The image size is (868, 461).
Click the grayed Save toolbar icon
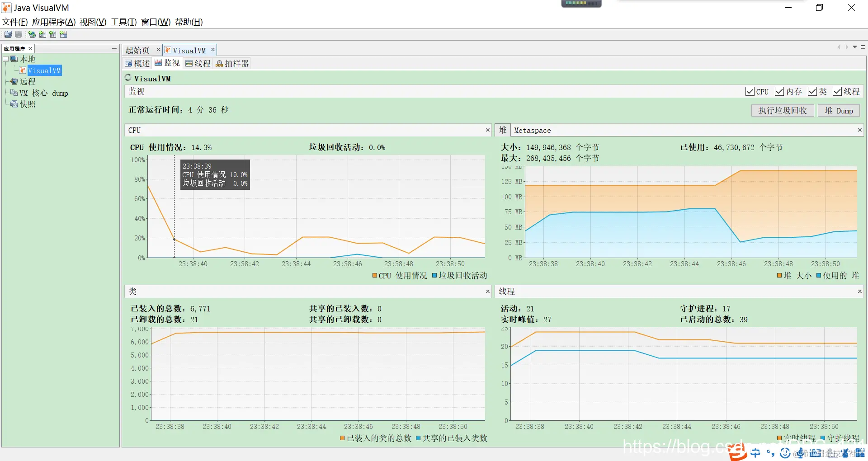19,34
